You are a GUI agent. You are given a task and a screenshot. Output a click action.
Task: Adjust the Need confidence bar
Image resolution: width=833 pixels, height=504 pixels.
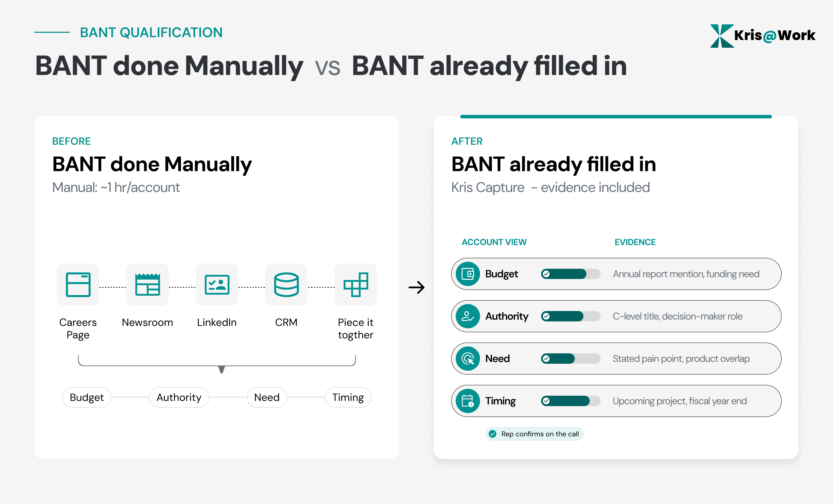[571, 358]
